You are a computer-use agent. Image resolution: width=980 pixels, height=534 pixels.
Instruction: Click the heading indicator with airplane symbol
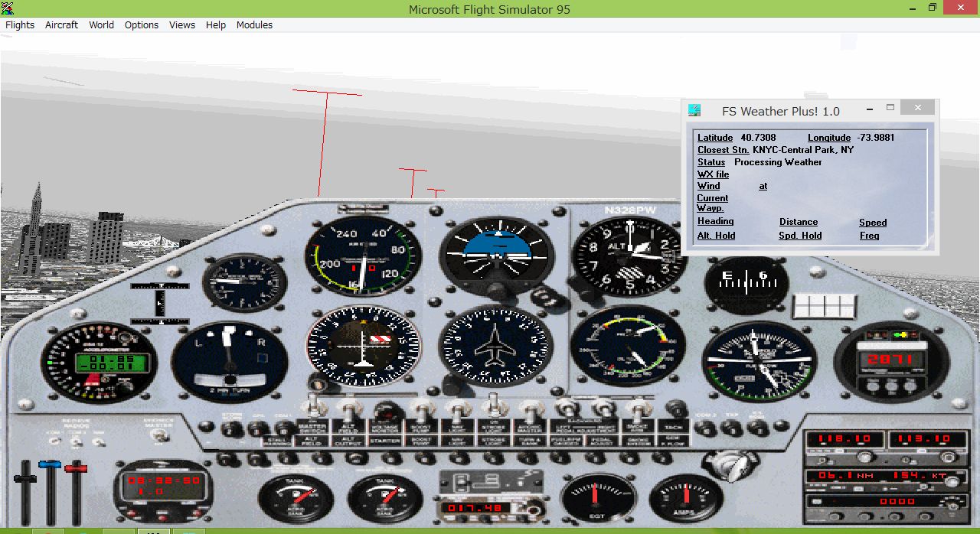(496, 347)
